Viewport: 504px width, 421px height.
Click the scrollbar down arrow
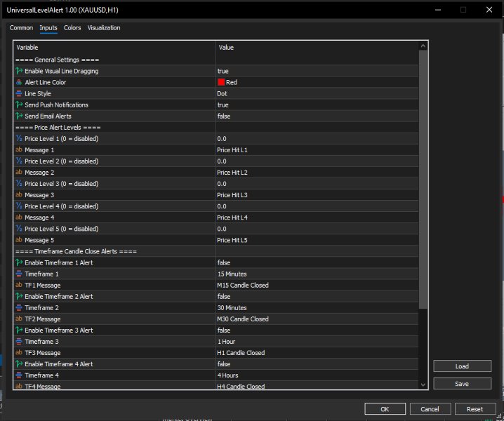click(423, 385)
